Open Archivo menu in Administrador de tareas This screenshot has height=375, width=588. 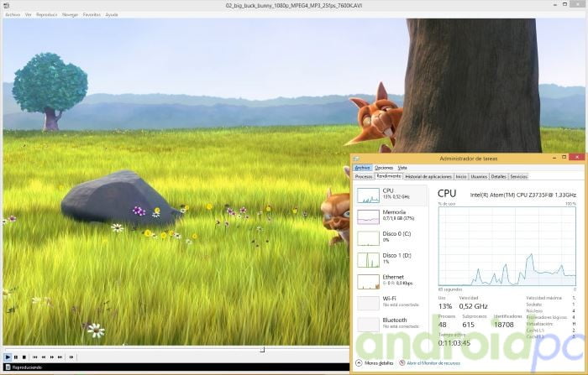click(362, 168)
